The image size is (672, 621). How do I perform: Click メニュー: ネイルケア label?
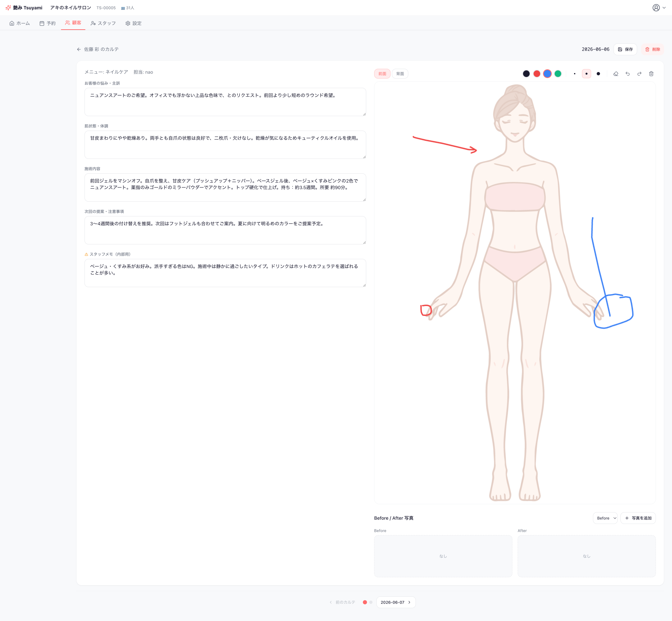(106, 72)
